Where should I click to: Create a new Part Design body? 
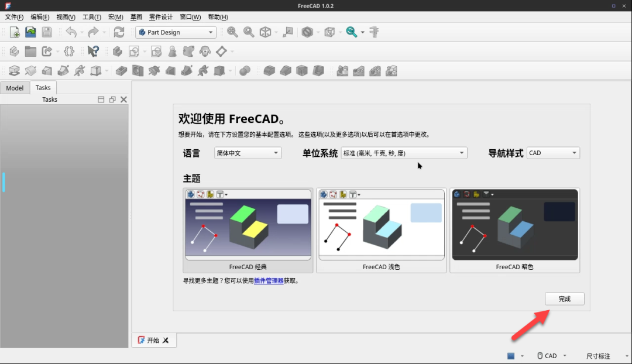(x=118, y=51)
